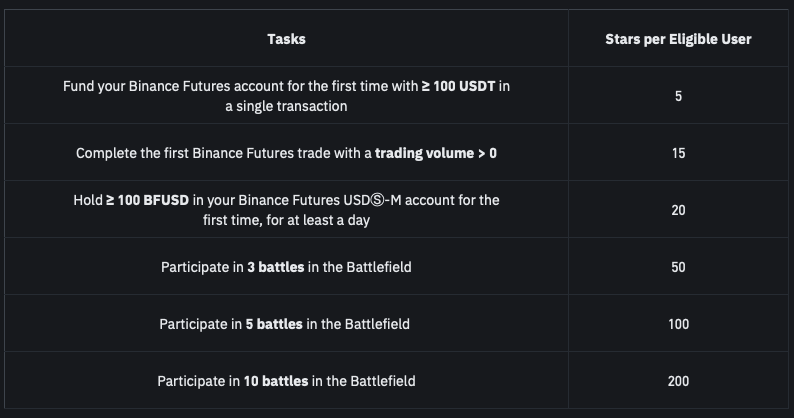Click the star value 15
This screenshot has height=418, width=794.
coord(678,153)
